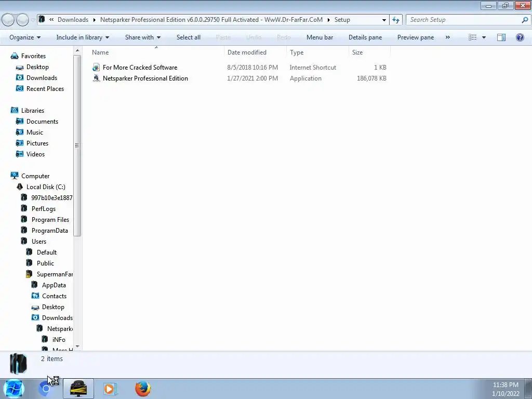The width and height of the screenshot is (532, 399).
Task: Click the Computer icon in navigation pane
Action: coord(15,176)
